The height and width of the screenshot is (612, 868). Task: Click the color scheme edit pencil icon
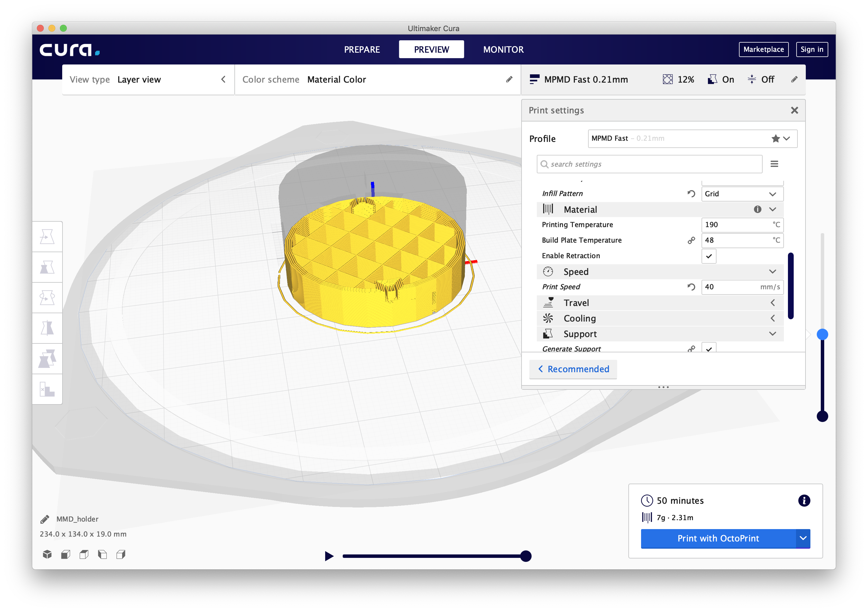[509, 79]
